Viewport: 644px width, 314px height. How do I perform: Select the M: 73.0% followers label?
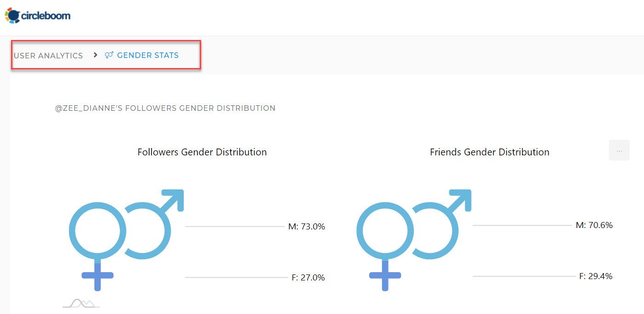(307, 226)
